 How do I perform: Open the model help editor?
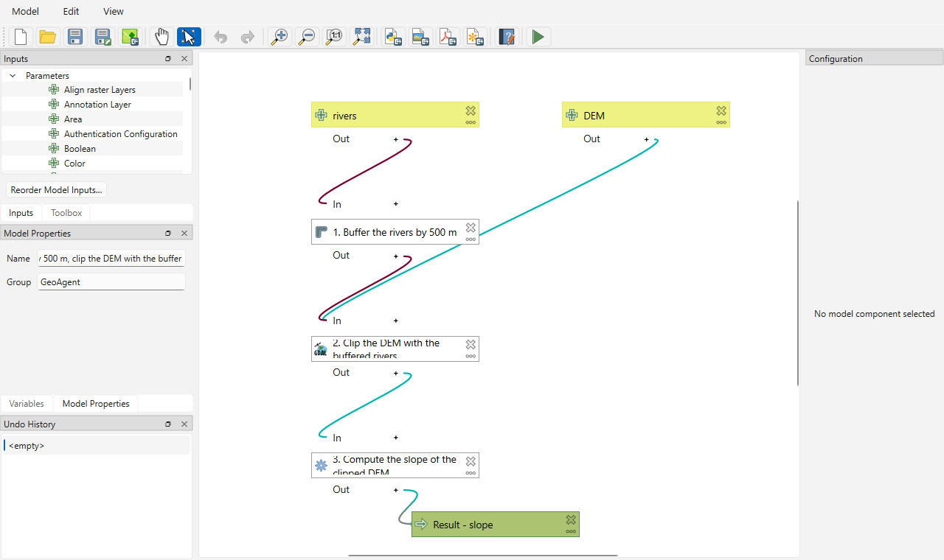point(507,37)
